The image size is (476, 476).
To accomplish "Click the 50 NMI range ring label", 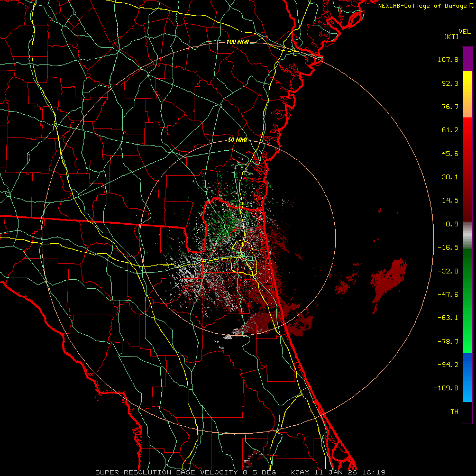I will [237, 140].
